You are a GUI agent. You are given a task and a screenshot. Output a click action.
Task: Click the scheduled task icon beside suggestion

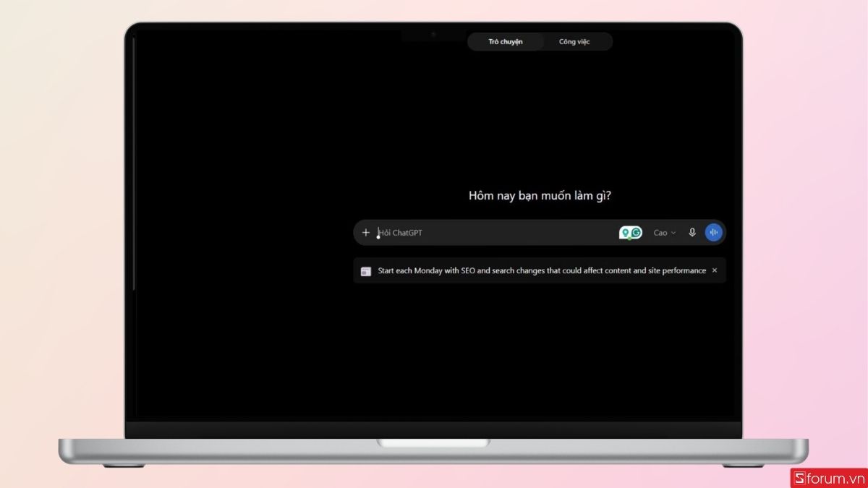click(366, 271)
